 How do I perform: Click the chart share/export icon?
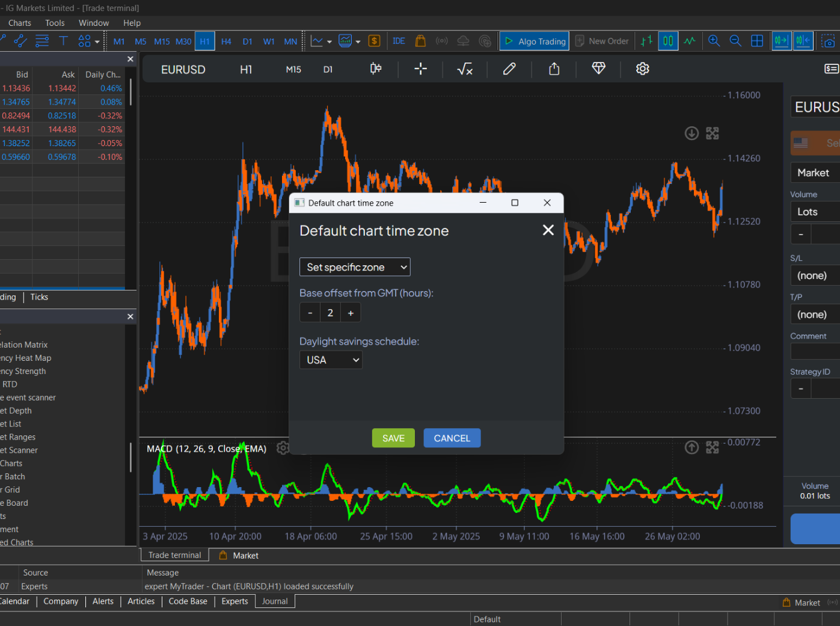554,69
